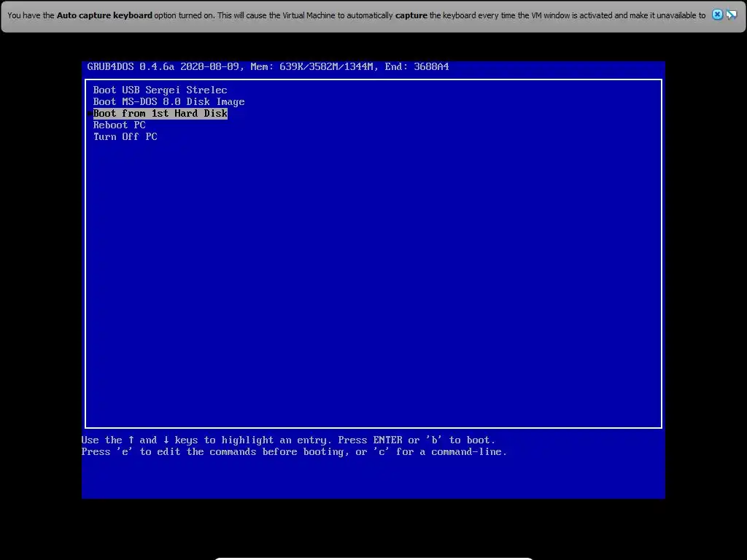Click the message icon beside the notification close button
This screenshot has height=560, width=747.
(x=731, y=15)
